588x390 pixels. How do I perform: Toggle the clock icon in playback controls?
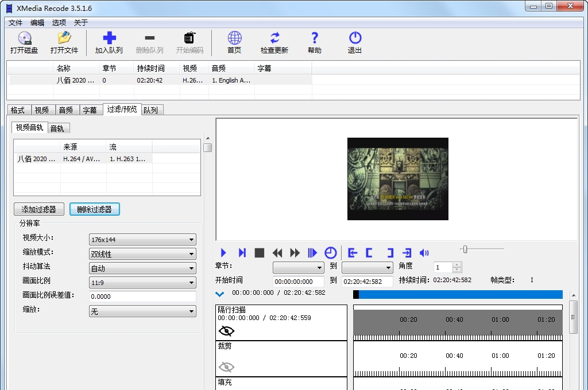pos(331,252)
